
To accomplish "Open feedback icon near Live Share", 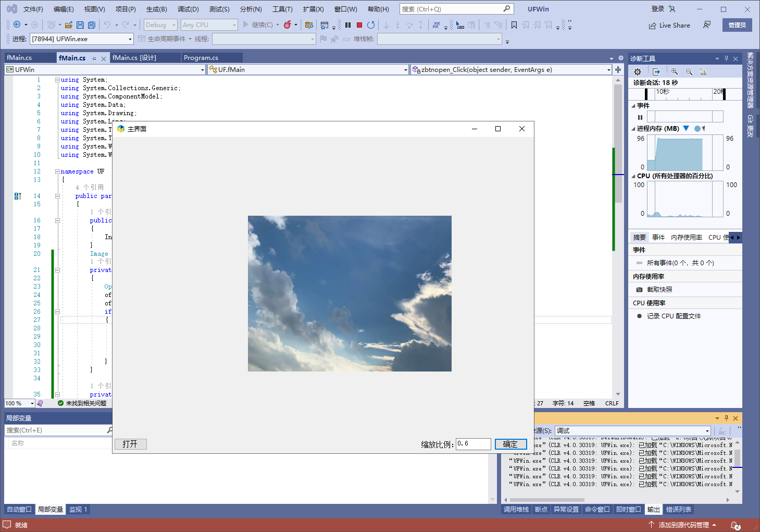I will [707, 25].
